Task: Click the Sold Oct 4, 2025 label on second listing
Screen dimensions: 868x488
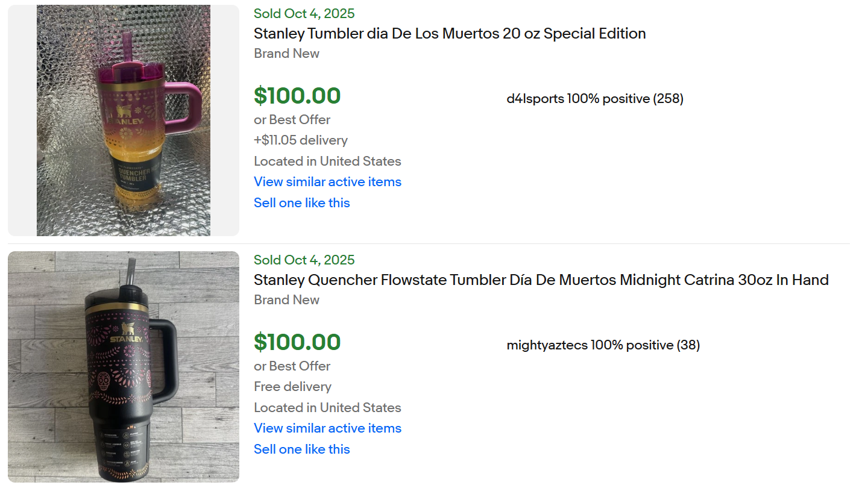Action: click(304, 260)
